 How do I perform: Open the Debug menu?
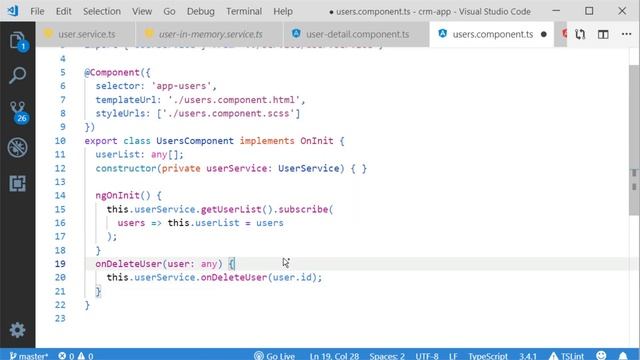pos(200,11)
